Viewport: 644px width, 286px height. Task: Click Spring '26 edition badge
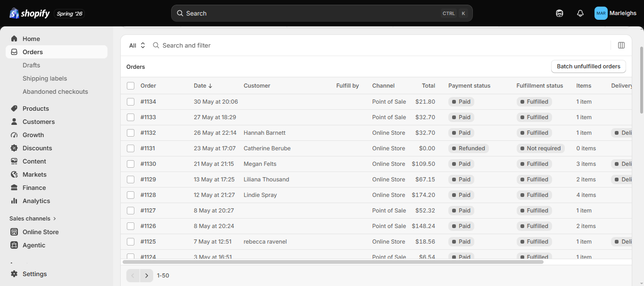pyautogui.click(x=70, y=14)
